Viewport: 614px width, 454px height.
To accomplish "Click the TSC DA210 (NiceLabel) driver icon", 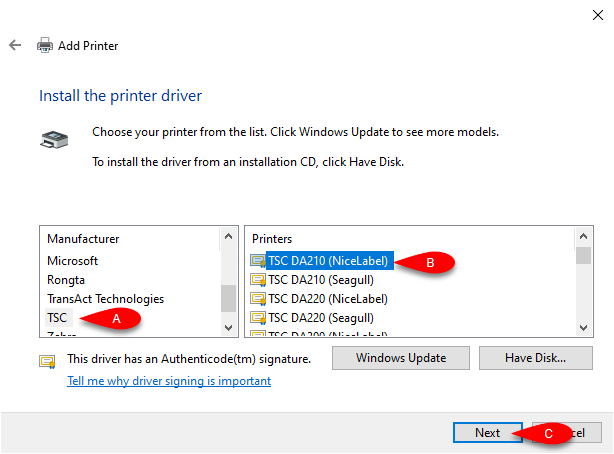I will [x=258, y=261].
